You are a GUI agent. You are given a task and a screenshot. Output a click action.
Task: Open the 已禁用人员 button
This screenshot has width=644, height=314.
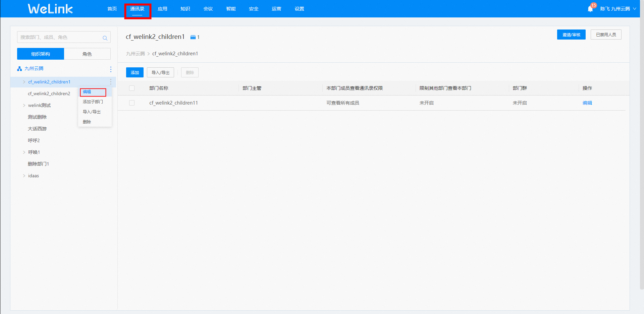pos(606,35)
